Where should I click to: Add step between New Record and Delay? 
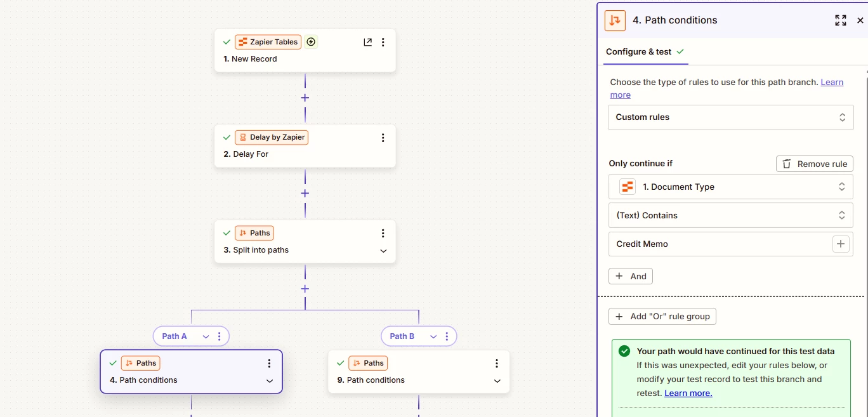pyautogui.click(x=305, y=98)
